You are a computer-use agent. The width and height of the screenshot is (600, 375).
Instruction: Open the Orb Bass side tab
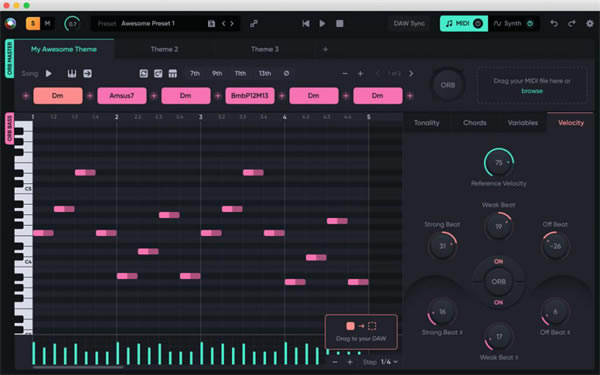point(10,129)
